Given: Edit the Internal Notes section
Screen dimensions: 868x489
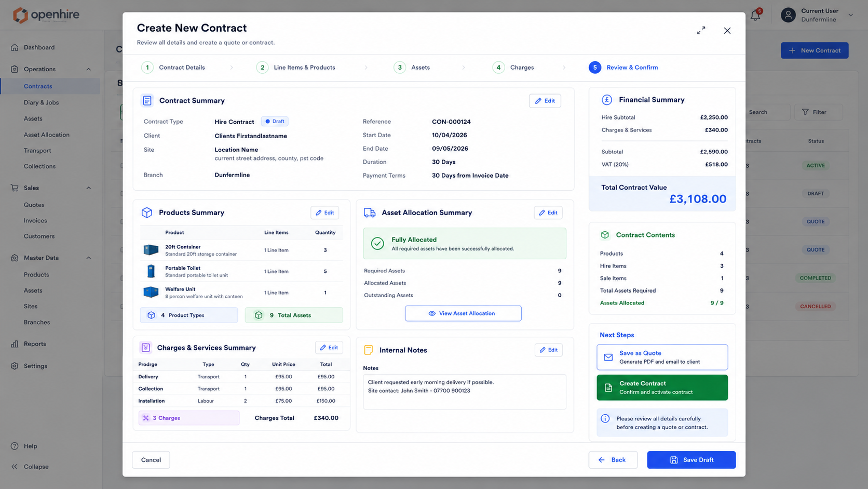Looking at the screenshot, I should pyautogui.click(x=549, y=350).
